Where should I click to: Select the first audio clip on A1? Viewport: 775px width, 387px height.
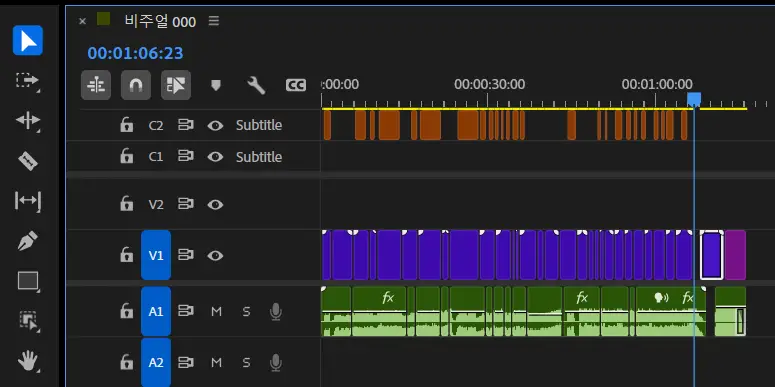point(336,311)
